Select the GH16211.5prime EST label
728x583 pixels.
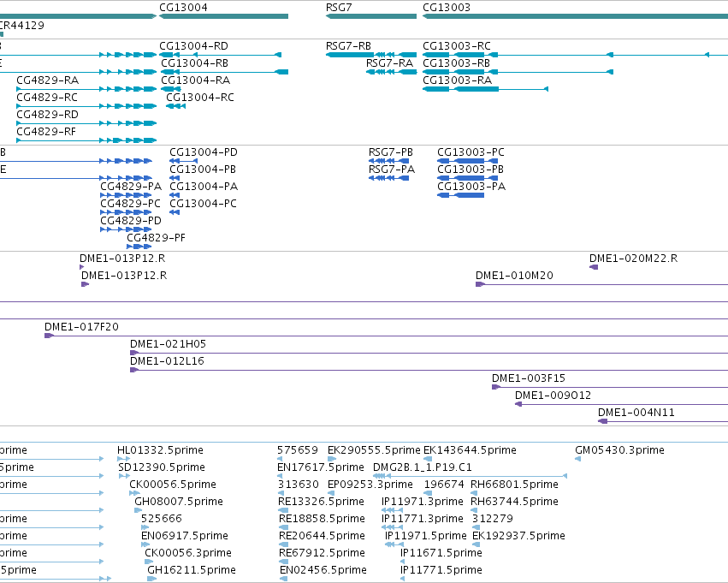coord(192,571)
